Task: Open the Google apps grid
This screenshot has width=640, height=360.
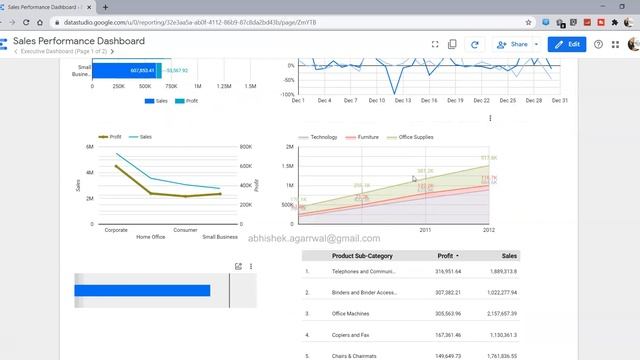Action: tap(616, 44)
